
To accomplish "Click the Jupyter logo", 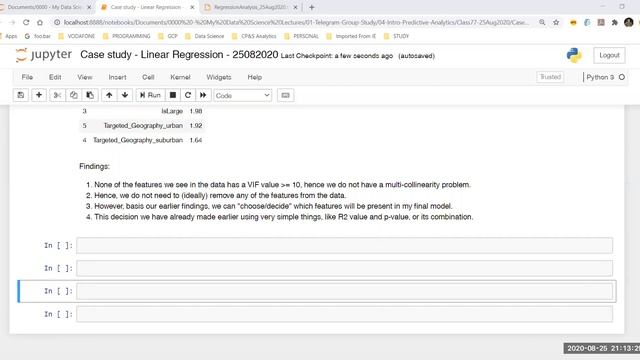I will click(44, 55).
